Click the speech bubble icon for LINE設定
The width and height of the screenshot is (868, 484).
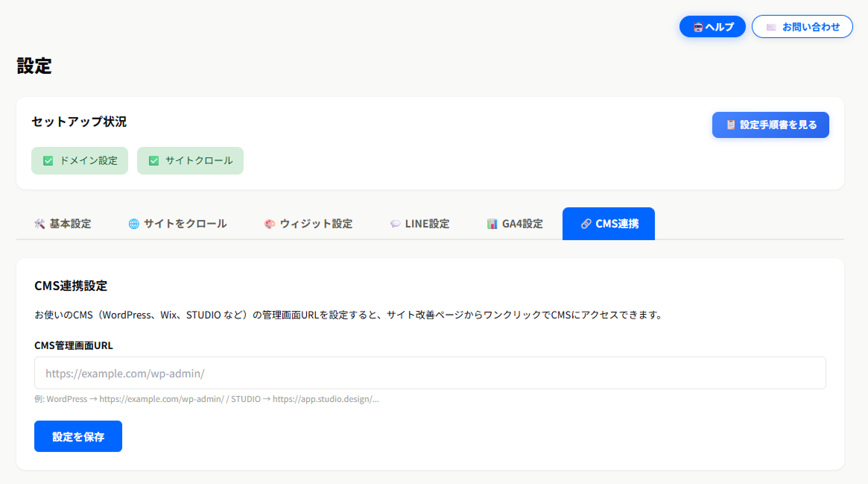pyautogui.click(x=396, y=224)
